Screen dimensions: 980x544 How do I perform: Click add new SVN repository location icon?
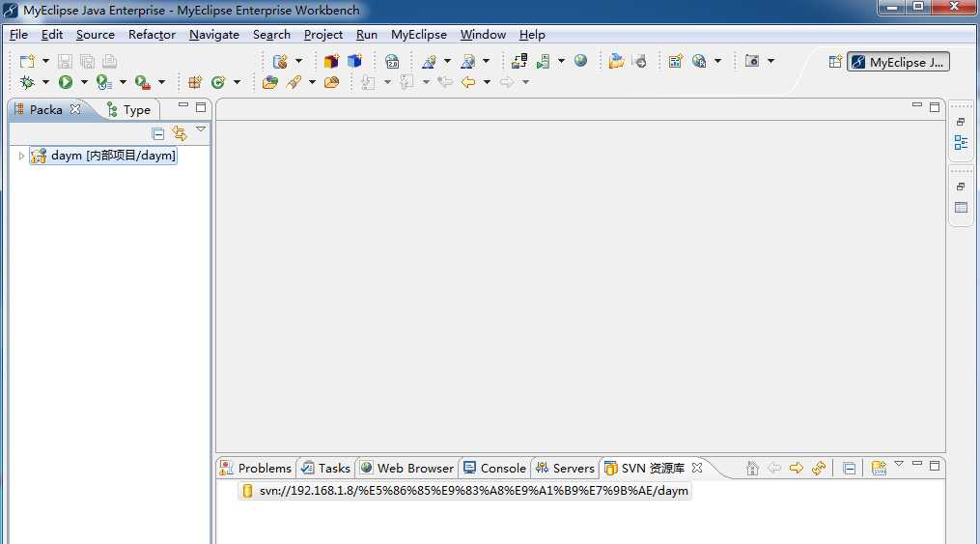click(x=879, y=468)
